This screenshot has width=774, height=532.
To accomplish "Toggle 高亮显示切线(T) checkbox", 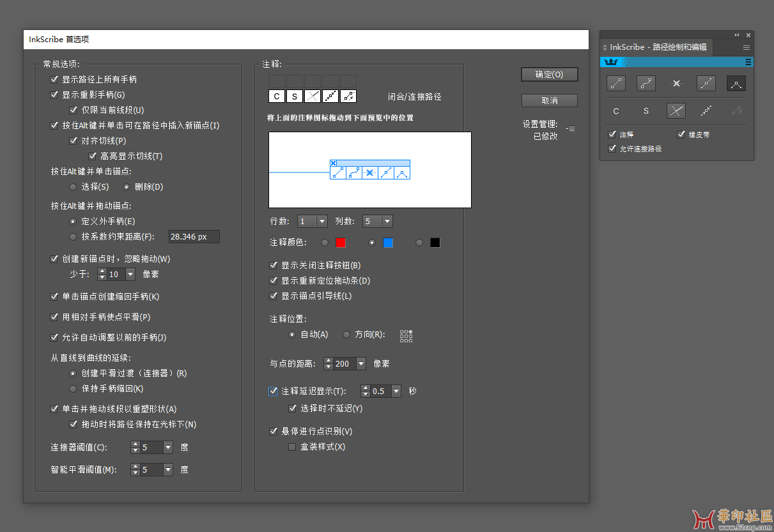I will point(93,156).
